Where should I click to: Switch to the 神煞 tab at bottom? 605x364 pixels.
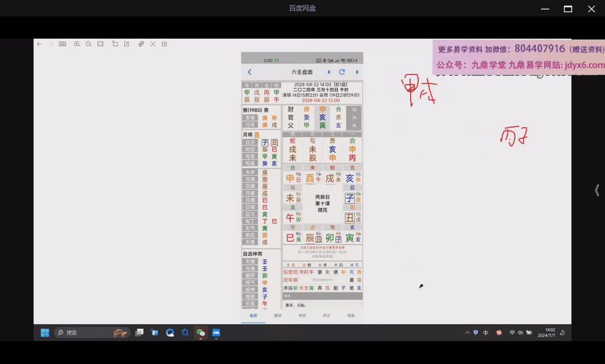(x=302, y=316)
